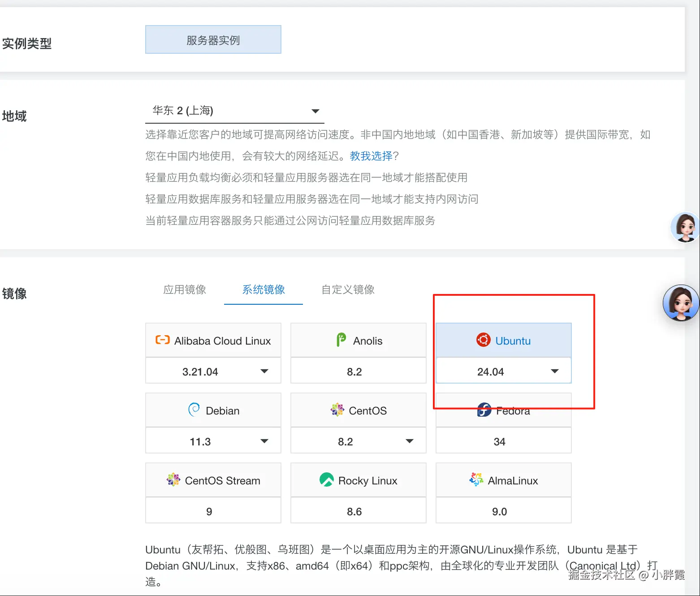700x596 pixels.
Task: Switch to the 自定义镜像 tab
Action: point(348,289)
